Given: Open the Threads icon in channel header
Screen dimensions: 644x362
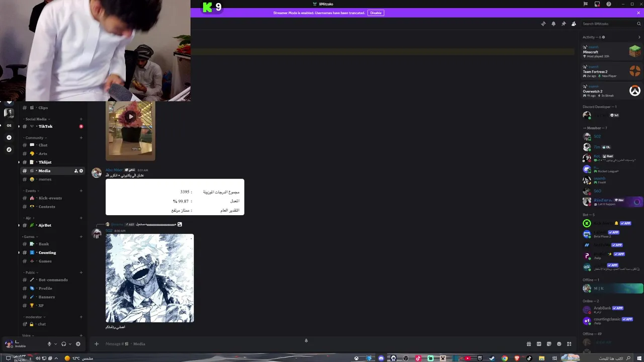Looking at the screenshot, I should pyautogui.click(x=543, y=24).
